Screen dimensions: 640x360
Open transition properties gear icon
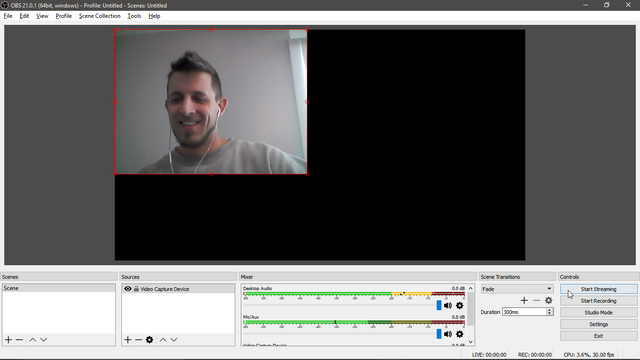[x=549, y=300]
